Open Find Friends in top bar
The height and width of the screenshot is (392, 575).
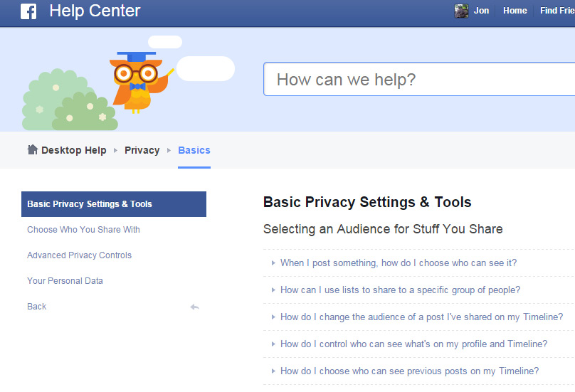557,11
